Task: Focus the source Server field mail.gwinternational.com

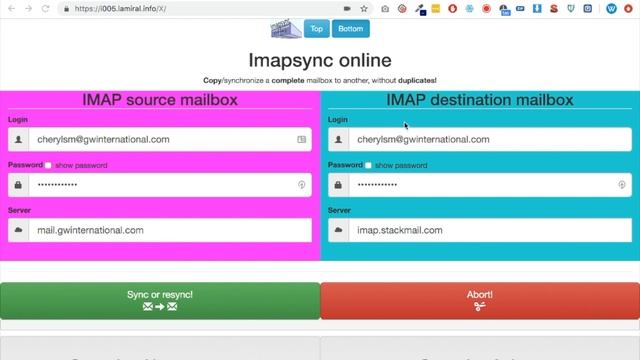Action: [x=170, y=230]
